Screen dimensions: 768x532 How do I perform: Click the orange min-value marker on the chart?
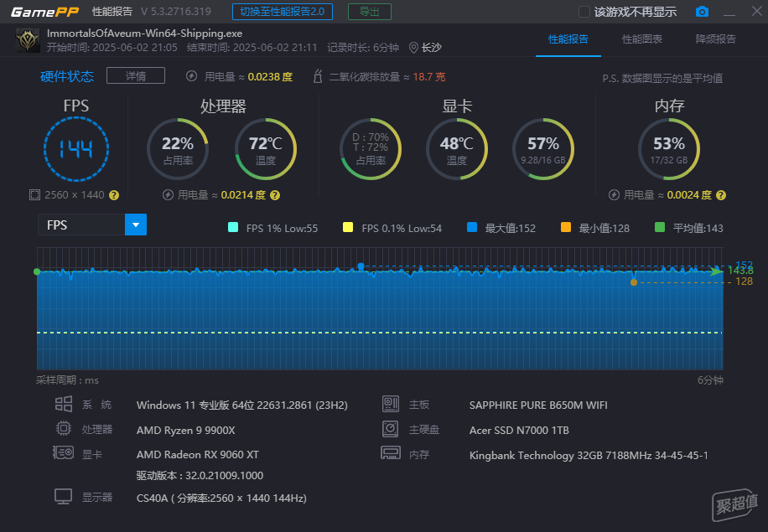point(634,282)
